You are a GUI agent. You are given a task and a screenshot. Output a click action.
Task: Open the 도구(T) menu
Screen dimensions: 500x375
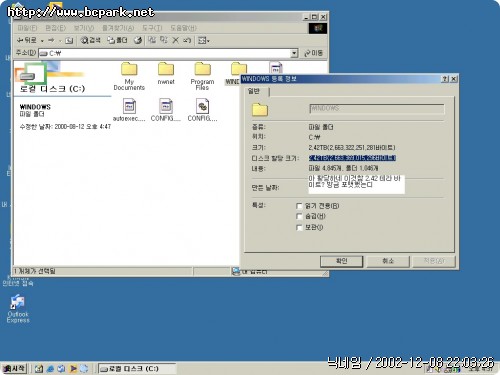[152, 28]
